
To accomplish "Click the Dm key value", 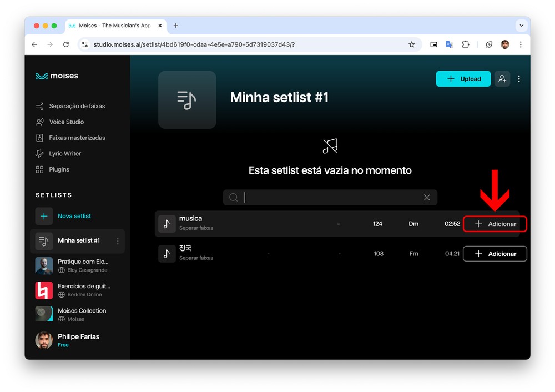I will point(413,224).
